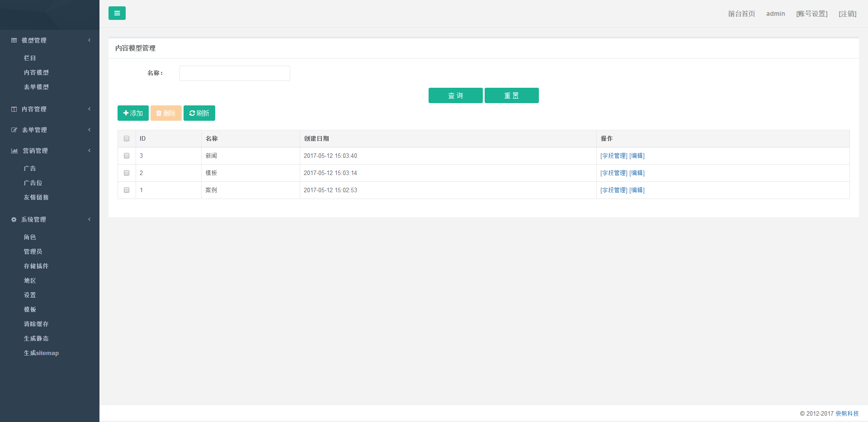Open 字段管理 for the 案例 row
This screenshot has height=422, width=868.
pyautogui.click(x=614, y=190)
